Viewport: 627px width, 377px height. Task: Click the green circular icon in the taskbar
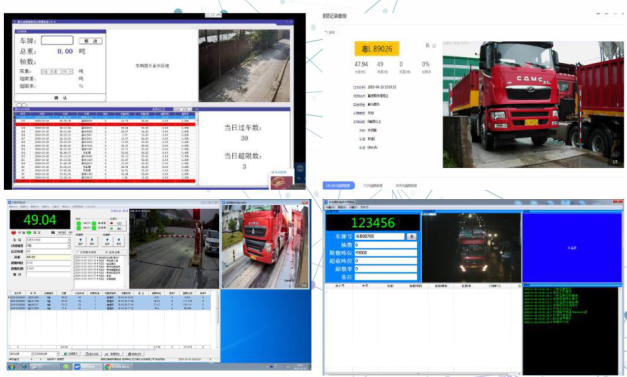click(x=66, y=367)
